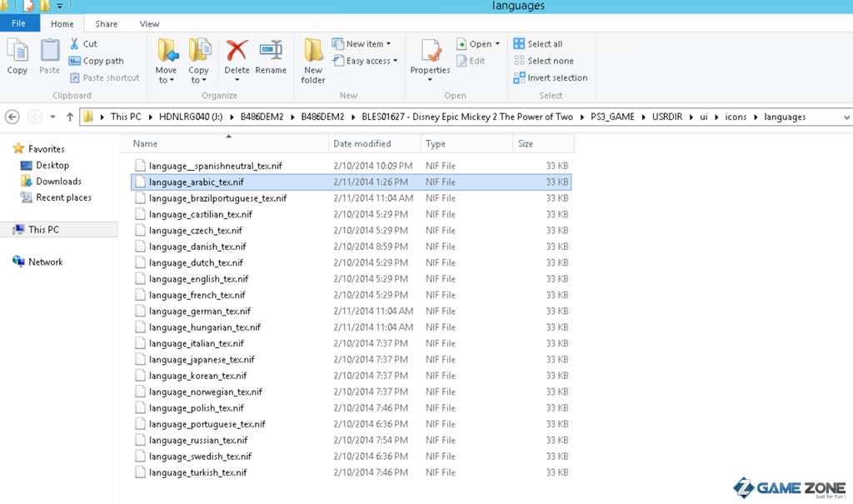Select language_korean_tex.nif file
This screenshot has height=504, width=853.
point(351,376)
